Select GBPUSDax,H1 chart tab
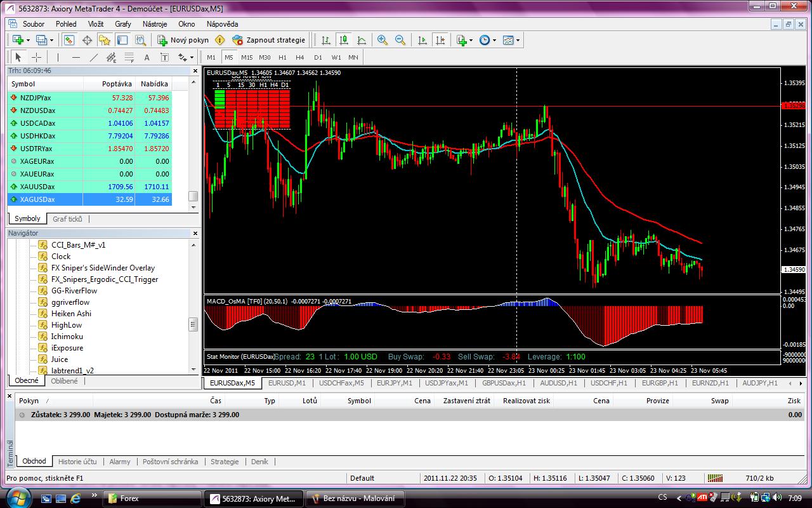The image size is (812, 508). click(504, 383)
